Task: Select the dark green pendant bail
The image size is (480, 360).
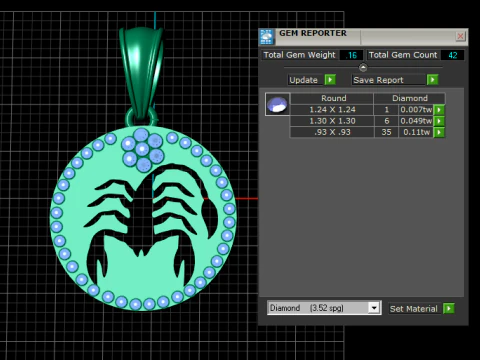Action: click(141, 73)
